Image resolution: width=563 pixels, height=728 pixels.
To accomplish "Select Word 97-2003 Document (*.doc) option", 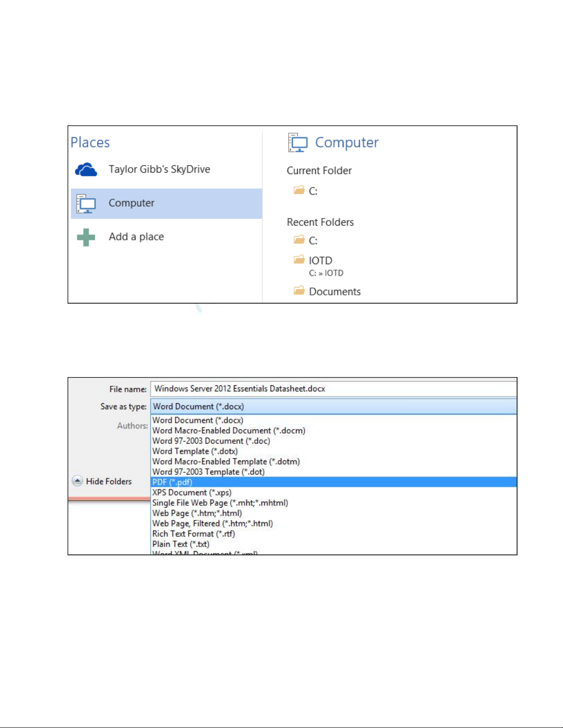I will (211, 441).
